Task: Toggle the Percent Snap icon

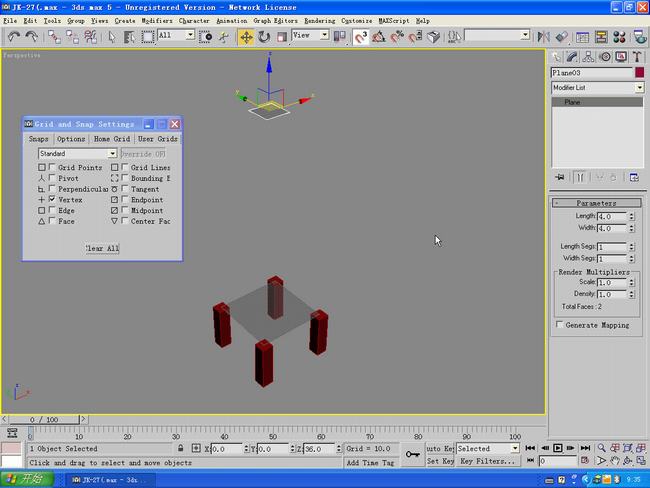Action: pos(397,37)
